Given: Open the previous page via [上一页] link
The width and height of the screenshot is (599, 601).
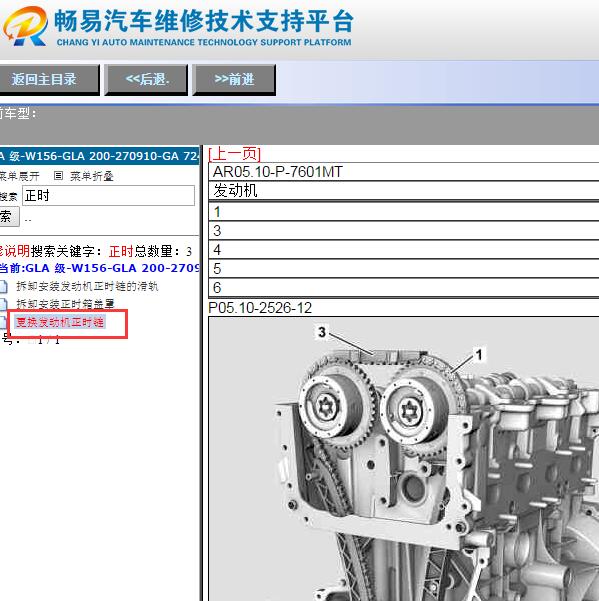Looking at the screenshot, I should pyautogui.click(x=234, y=154).
